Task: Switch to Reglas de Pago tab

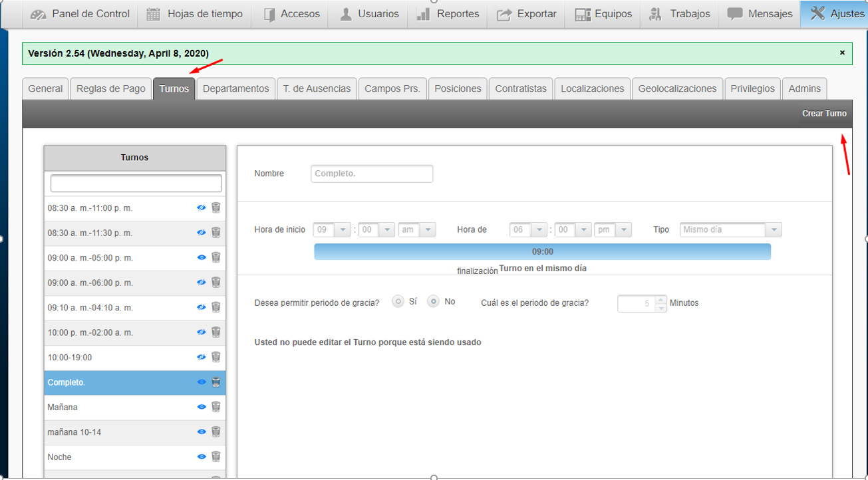Action: (x=110, y=88)
